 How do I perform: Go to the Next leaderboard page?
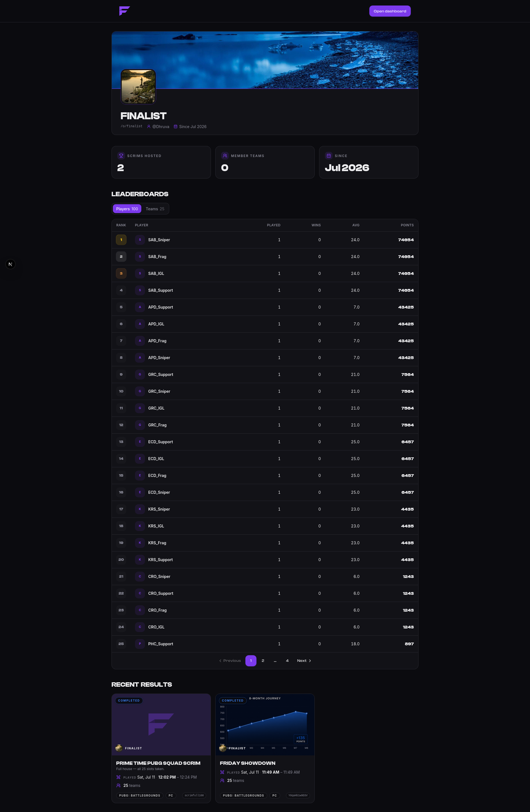click(x=304, y=660)
